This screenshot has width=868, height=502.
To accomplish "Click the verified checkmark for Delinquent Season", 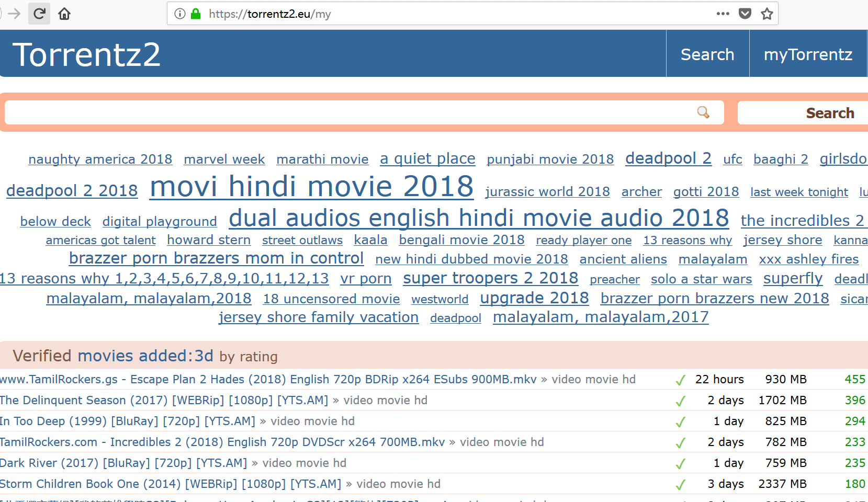I will pos(680,401).
